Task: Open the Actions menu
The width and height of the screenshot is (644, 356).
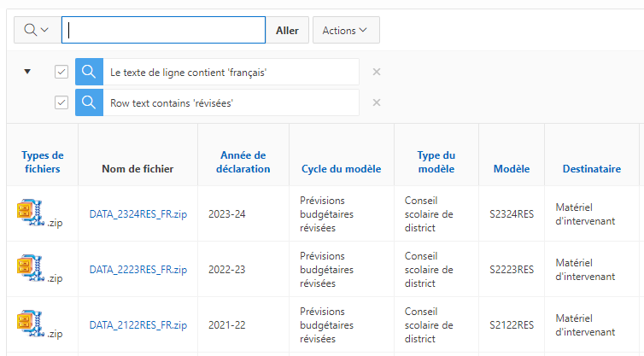Action: tap(345, 30)
